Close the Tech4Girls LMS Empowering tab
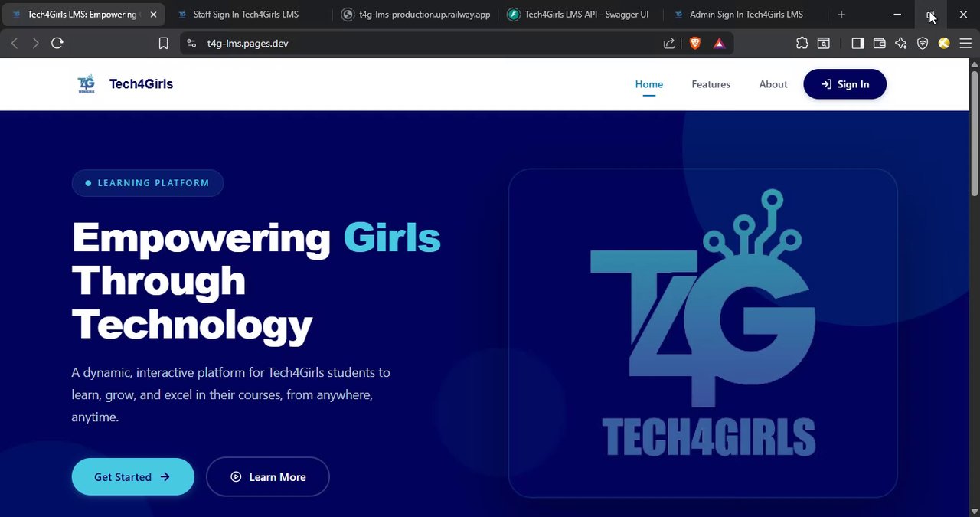 (x=153, y=15)
